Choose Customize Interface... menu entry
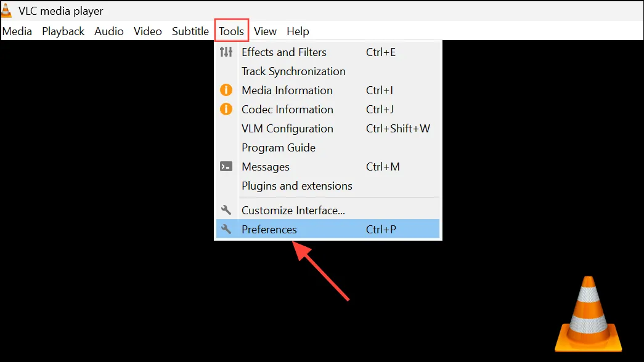Viewport: 644px width, 362px height. pyautogui.click(x=328, y=210)
